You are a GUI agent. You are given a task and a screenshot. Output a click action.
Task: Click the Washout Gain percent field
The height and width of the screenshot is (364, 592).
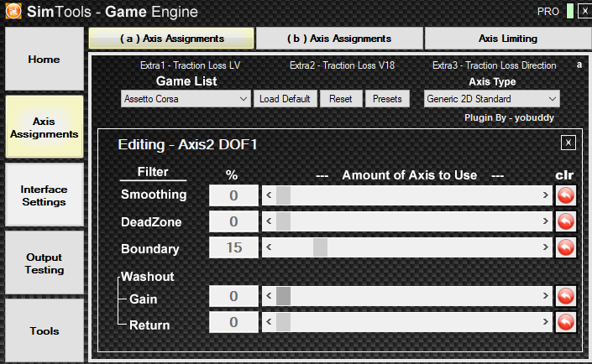click(x=233, y=296)
